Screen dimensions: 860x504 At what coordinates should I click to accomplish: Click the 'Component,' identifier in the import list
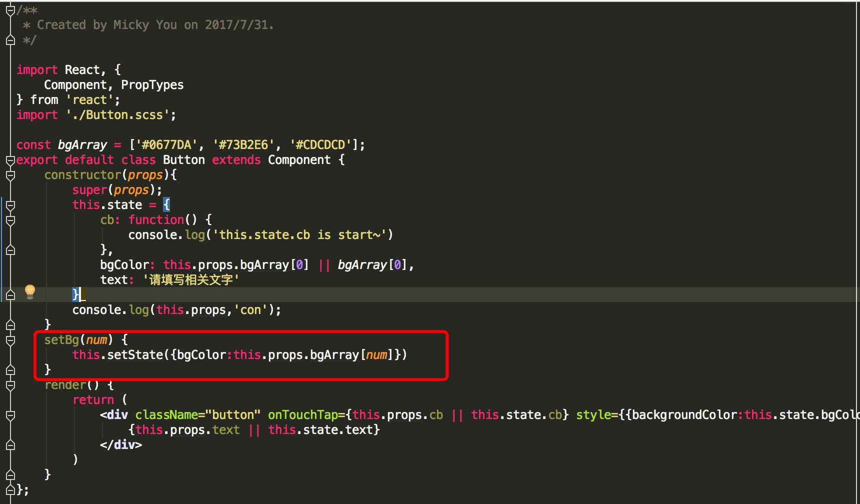79,85
